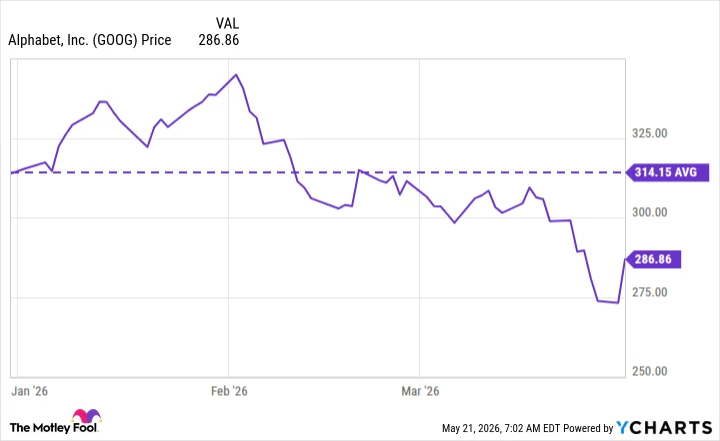The width and height of the screenshot is (720, 441).
Task: Click the YCharts logo
Action: tap(664, 428)
